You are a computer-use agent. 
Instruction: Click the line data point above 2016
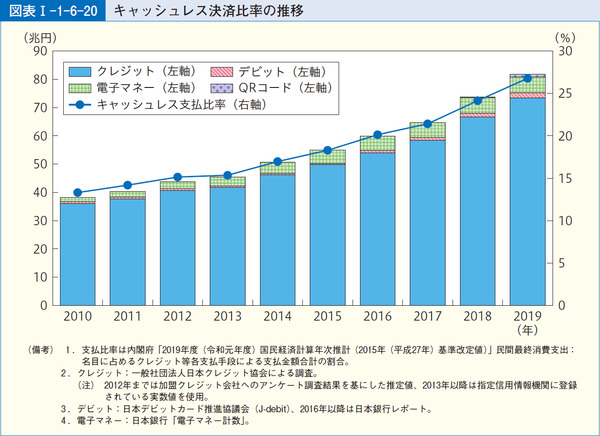pos(377,135)
